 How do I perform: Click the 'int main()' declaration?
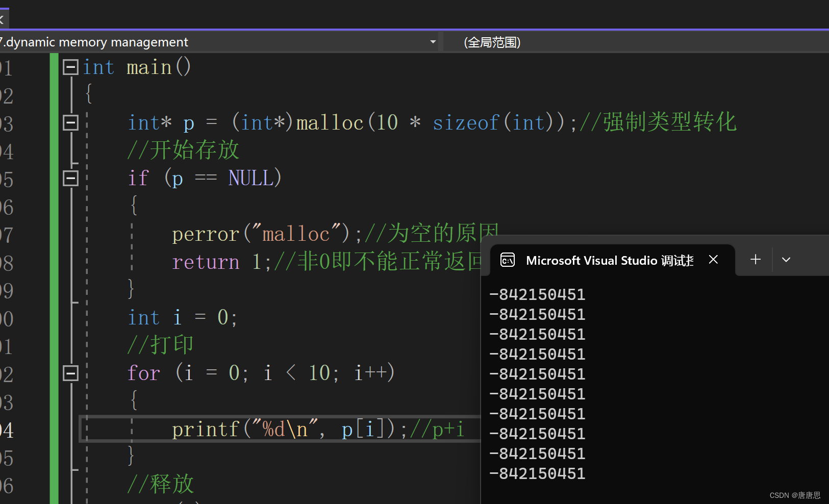[137, 67]
